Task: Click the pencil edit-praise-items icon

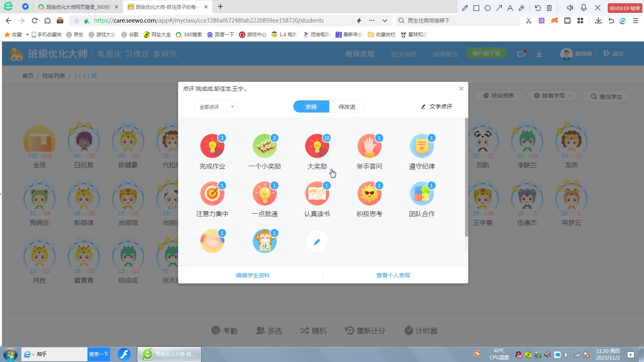Action: [x=317, y=241]
